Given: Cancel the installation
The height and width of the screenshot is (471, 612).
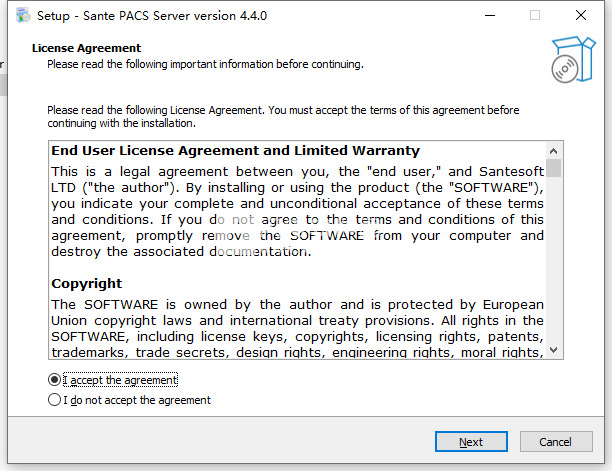Looking at the screenshot, I should click(555, 442).
